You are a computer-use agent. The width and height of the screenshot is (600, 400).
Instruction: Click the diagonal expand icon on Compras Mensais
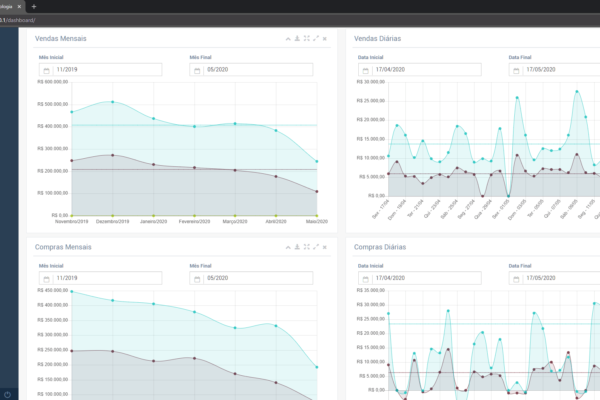click(316, 247)
